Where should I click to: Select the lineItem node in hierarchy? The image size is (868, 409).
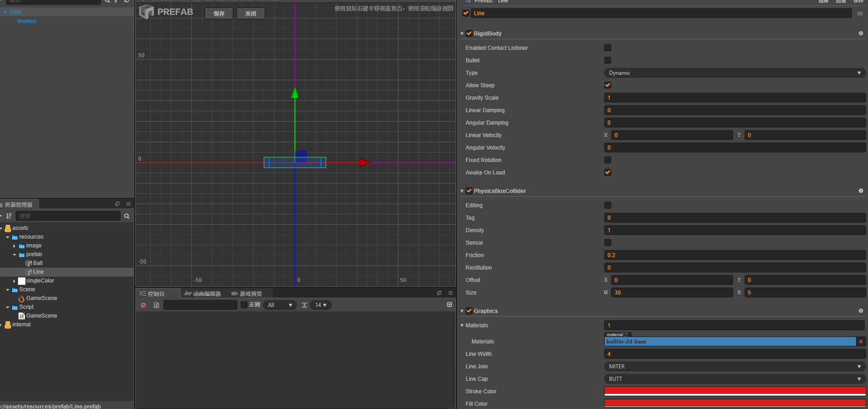27,21
